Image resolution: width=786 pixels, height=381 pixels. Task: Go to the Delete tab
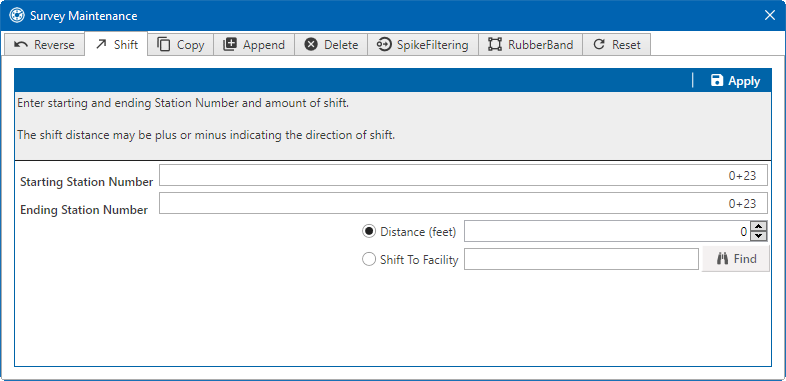331,45
